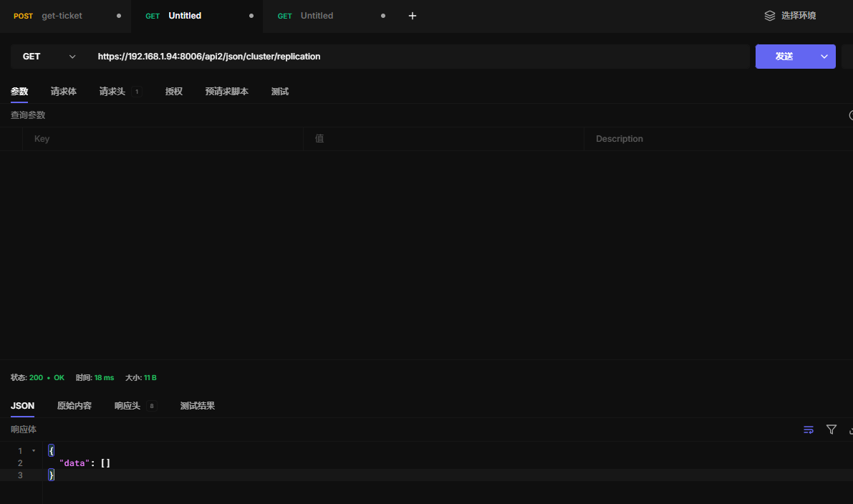Click the unsaved dot on get-ticket tab
853x504 pixels.
click(x=119, y=16)
